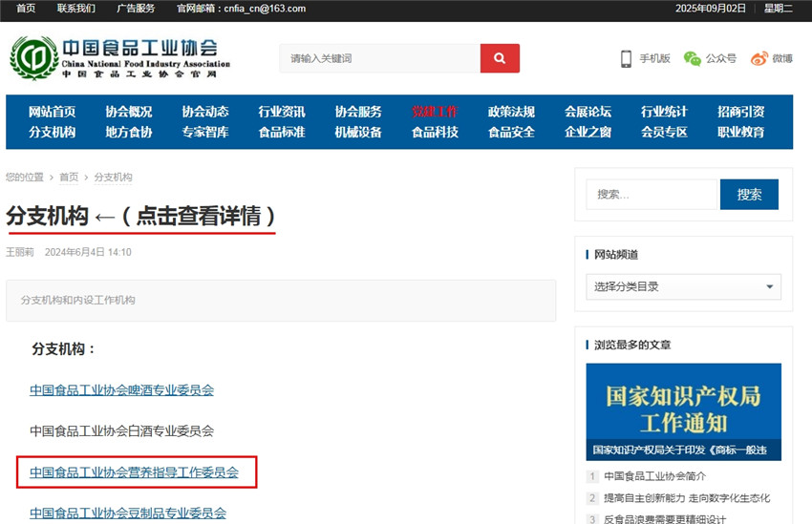Viewport: 812px width, 524px height.
Task: Open article 反食品浪费需要更精细设计
Action: click(x=665, y=519)
